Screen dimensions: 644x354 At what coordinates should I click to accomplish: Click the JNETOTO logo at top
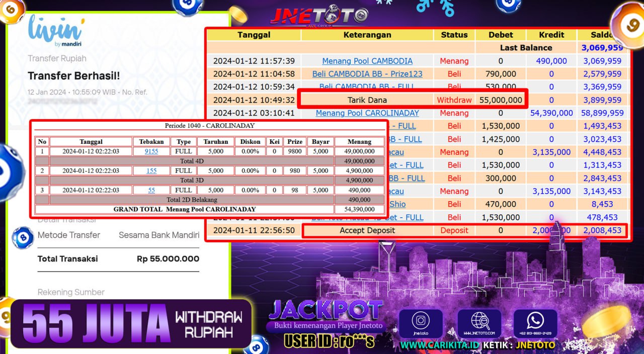(319, 16)
